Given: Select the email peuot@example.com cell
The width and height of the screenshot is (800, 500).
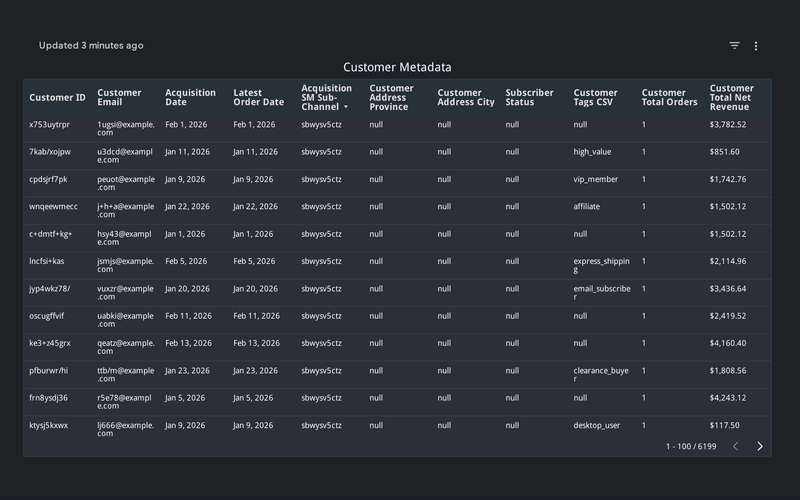Looking at the screenshot, I should (125, 183).
